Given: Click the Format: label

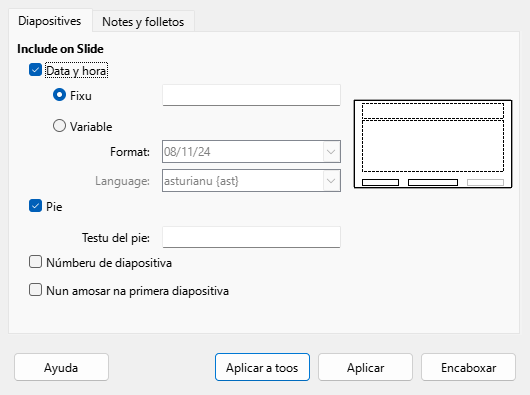Looking at the screenshot, I should click(130, 152).
